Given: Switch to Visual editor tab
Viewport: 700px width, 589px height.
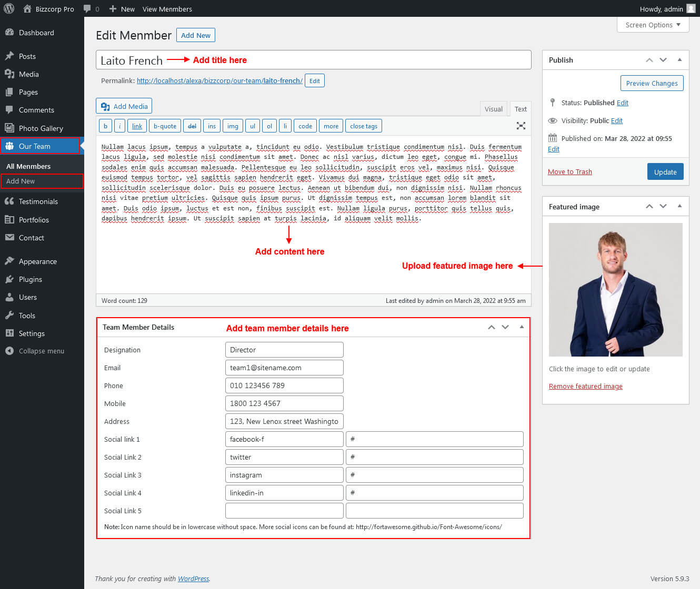Looking at the screenshot, I should (x=493, y=109).
